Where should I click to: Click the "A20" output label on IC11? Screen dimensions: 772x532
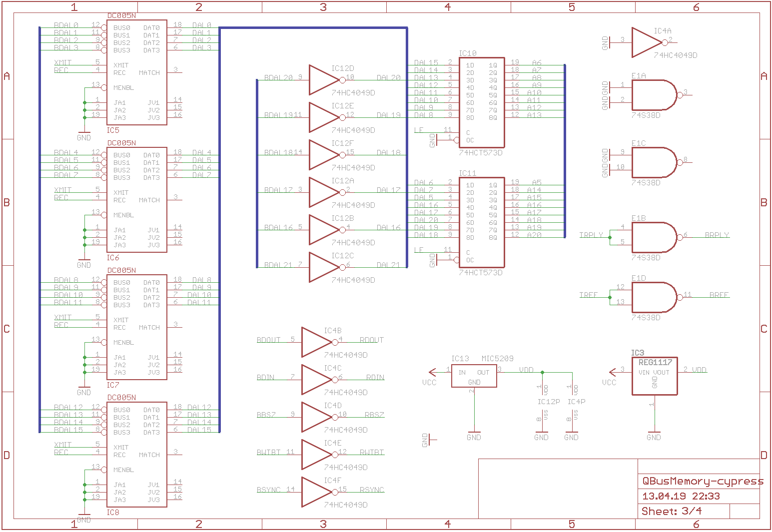pos(534,235)
